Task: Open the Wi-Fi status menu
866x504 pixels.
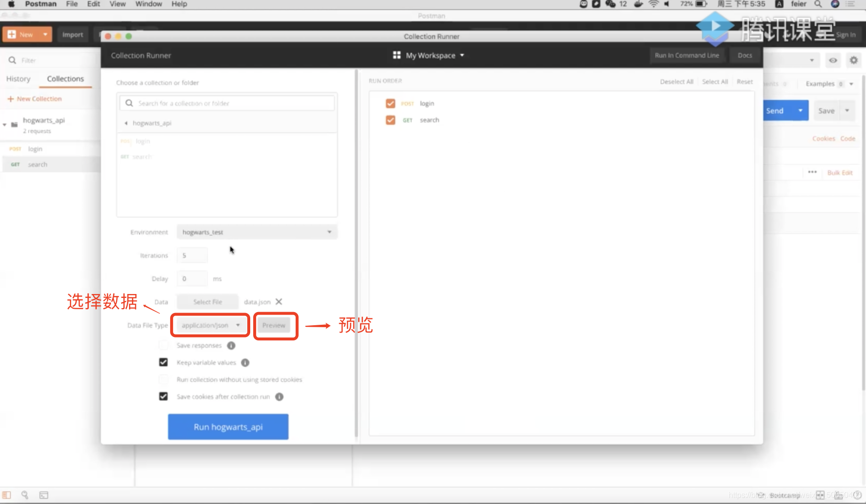Action: pos(653,4)
